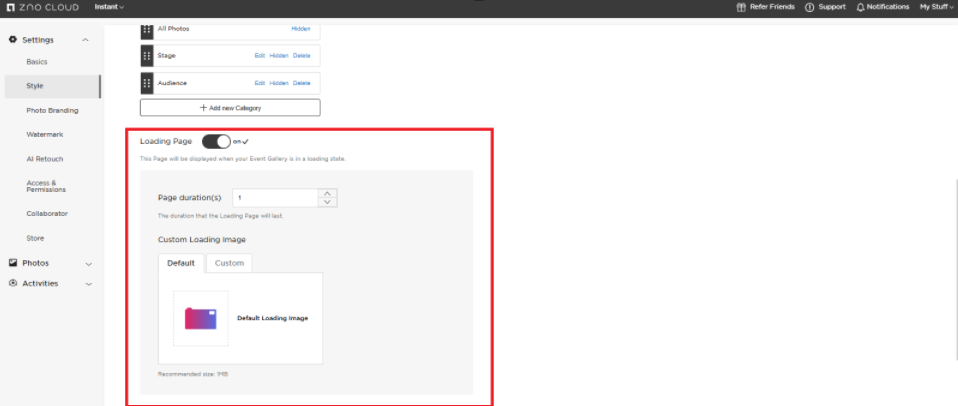
Task: Grab the drag handle icon for Audience
Action: [x=147, y=83]
